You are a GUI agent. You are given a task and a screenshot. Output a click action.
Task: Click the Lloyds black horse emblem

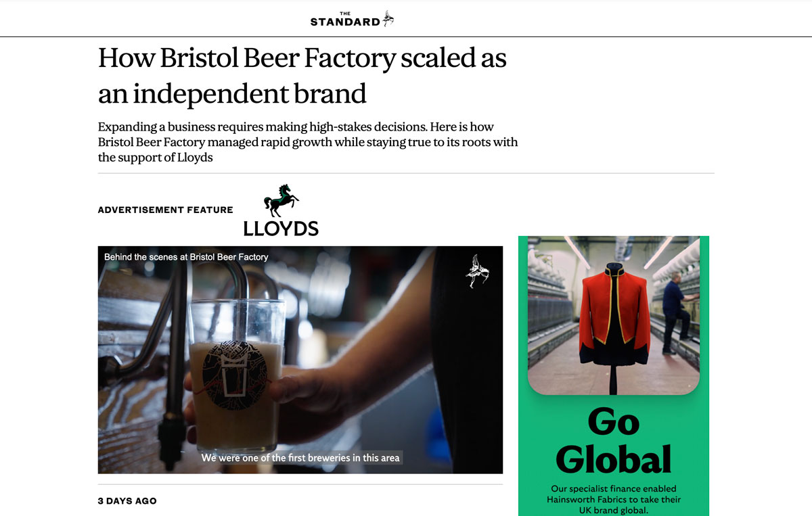(x=281, y=201)
